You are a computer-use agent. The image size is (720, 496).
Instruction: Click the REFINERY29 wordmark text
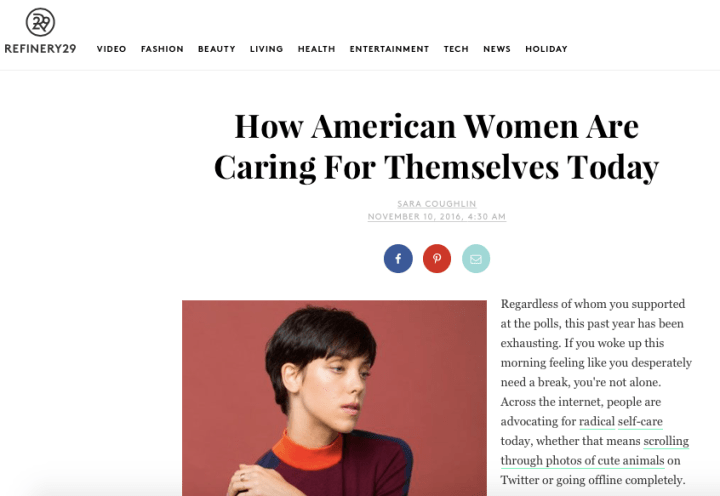(40, 49)
